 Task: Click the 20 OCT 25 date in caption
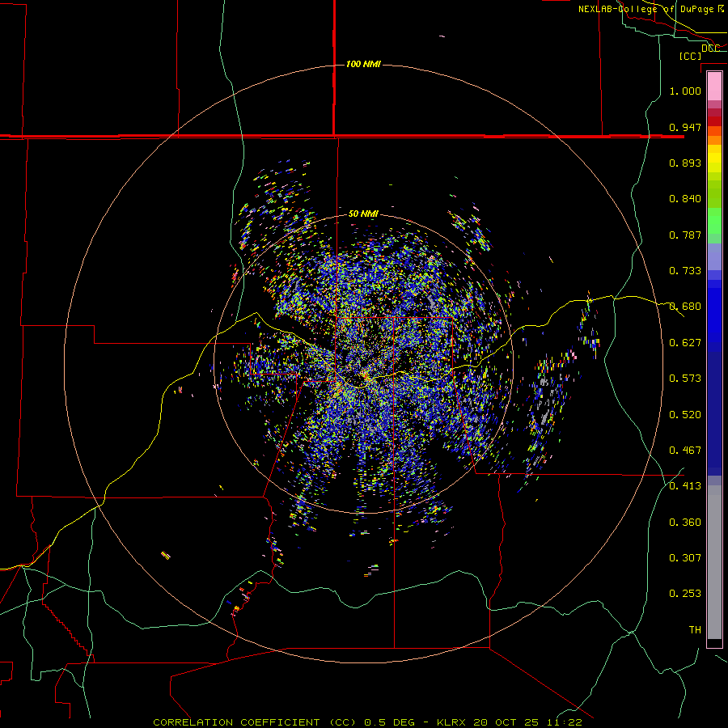[x=506, y=722]
